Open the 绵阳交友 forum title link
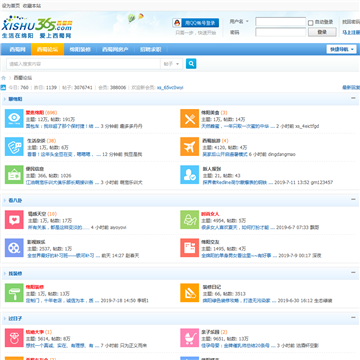Viewport: 360px width, 360px height. (x=210, y=242)
